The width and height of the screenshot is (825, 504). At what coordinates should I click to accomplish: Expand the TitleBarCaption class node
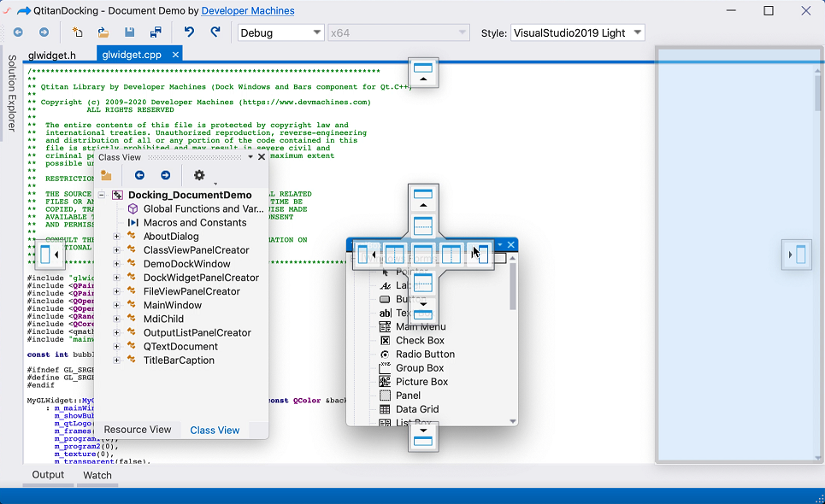pos(117,360)
